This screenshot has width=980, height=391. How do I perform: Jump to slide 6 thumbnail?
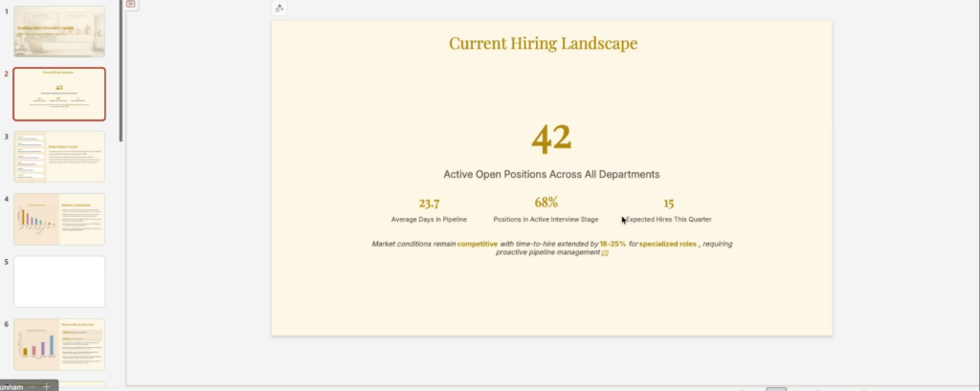[x=59, y=344]
